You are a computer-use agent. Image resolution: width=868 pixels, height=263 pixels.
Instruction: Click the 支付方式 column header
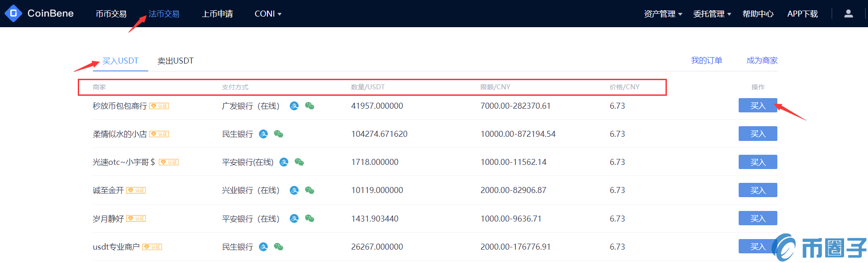click(235, 87)
